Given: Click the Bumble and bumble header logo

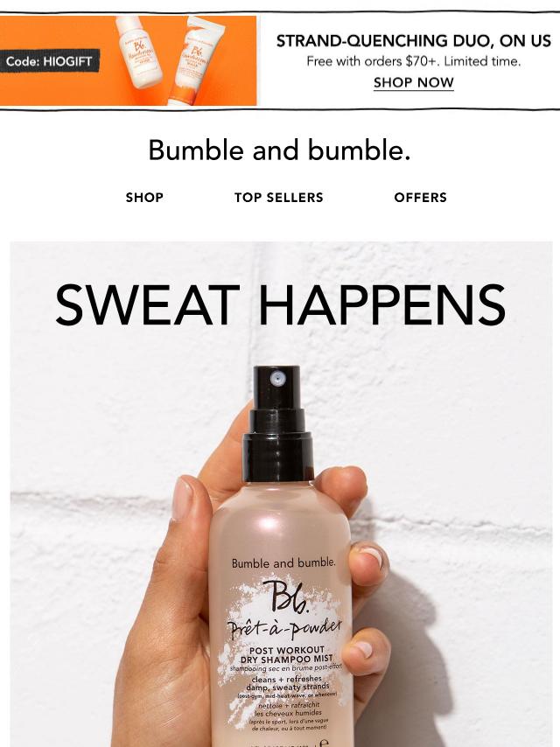Looking at the screenshot, I should pos(279,150).
